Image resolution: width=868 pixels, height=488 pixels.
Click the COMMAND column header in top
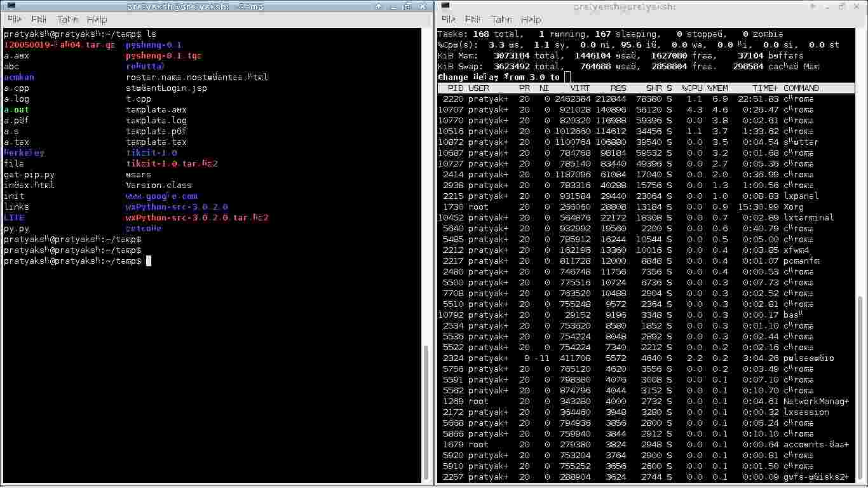801,88
